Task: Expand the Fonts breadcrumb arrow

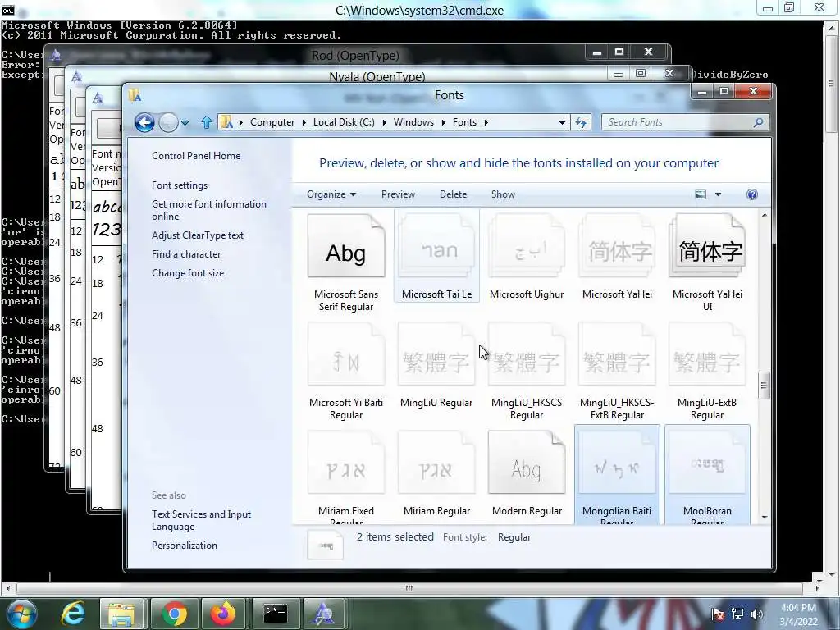Action: 486,123
